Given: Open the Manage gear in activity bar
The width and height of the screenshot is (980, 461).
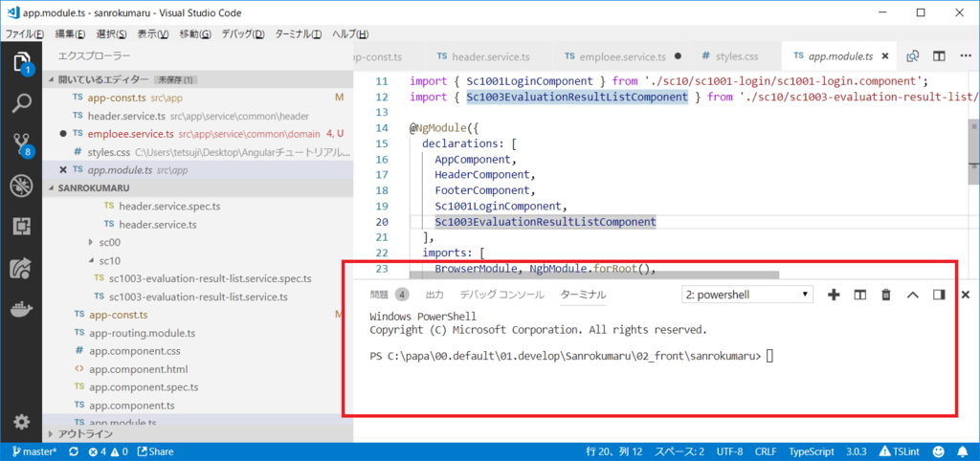Looking at the screenshot, I should 21,422.
